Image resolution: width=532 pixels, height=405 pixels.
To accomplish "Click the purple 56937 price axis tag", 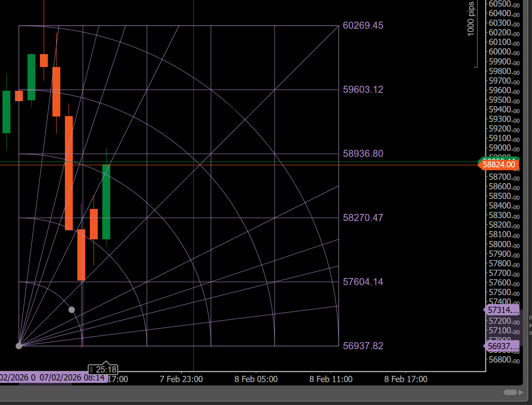I will pyautogui.click(x=503, y=346).
